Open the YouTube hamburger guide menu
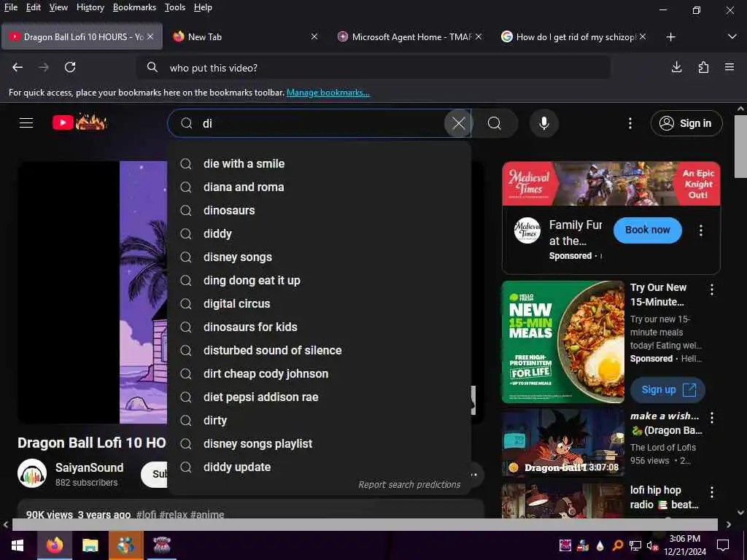This screenshot has width=747, height=560. (x=26, y=123)
